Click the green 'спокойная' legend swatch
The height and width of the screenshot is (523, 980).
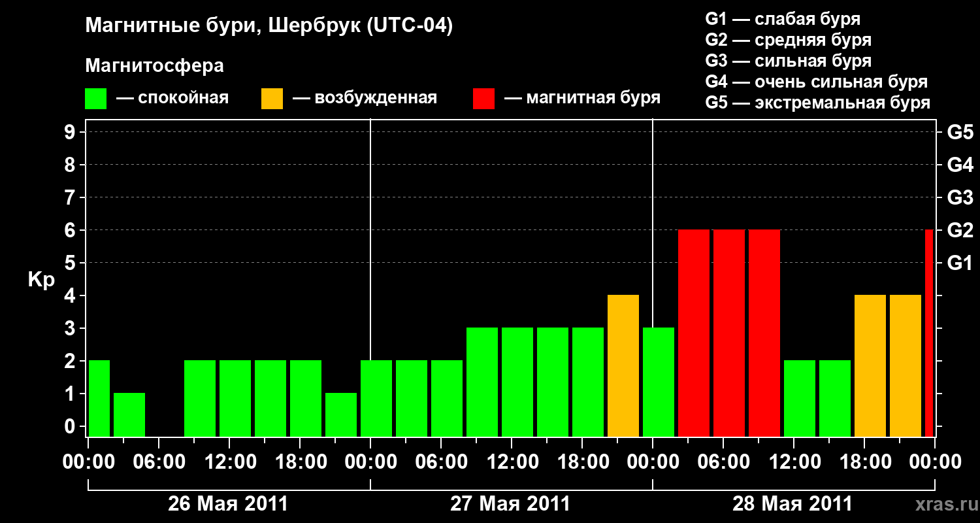96,99
